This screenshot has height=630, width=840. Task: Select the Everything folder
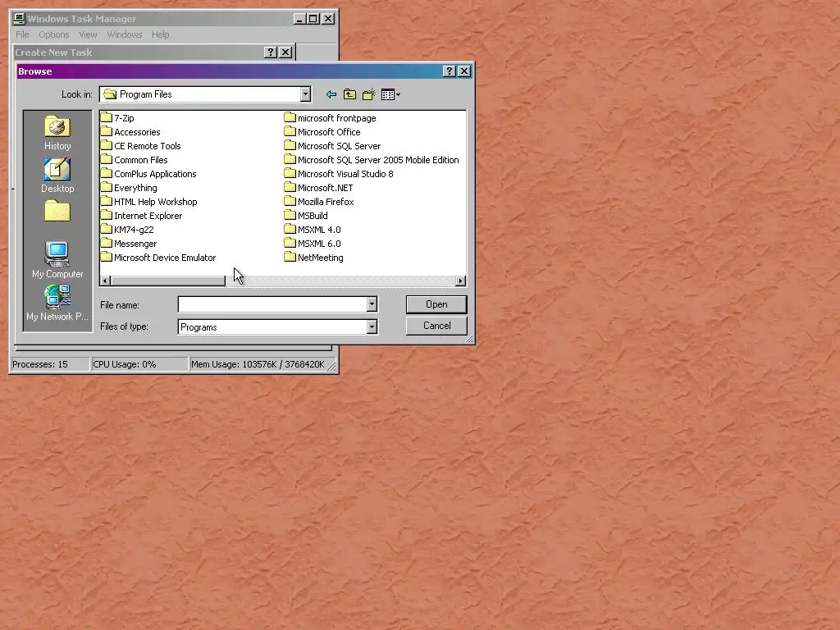(129, 188)
